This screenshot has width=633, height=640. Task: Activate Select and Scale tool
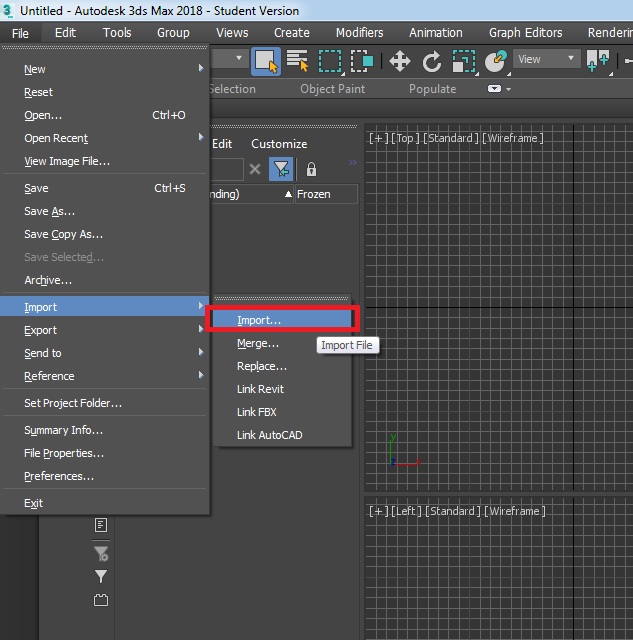point(464,62)
